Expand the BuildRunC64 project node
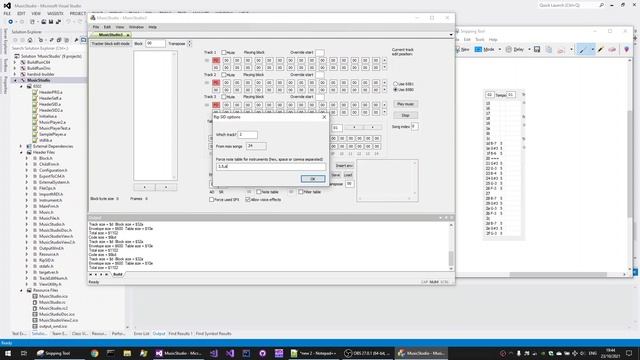Viewport: 640px width, 360px height. click(x=16, y=62)
